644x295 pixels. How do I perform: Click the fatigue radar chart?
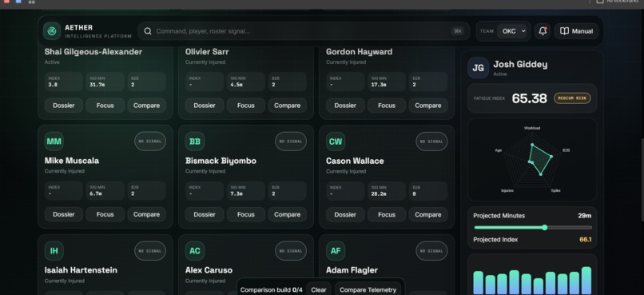[x=532, y=159]
